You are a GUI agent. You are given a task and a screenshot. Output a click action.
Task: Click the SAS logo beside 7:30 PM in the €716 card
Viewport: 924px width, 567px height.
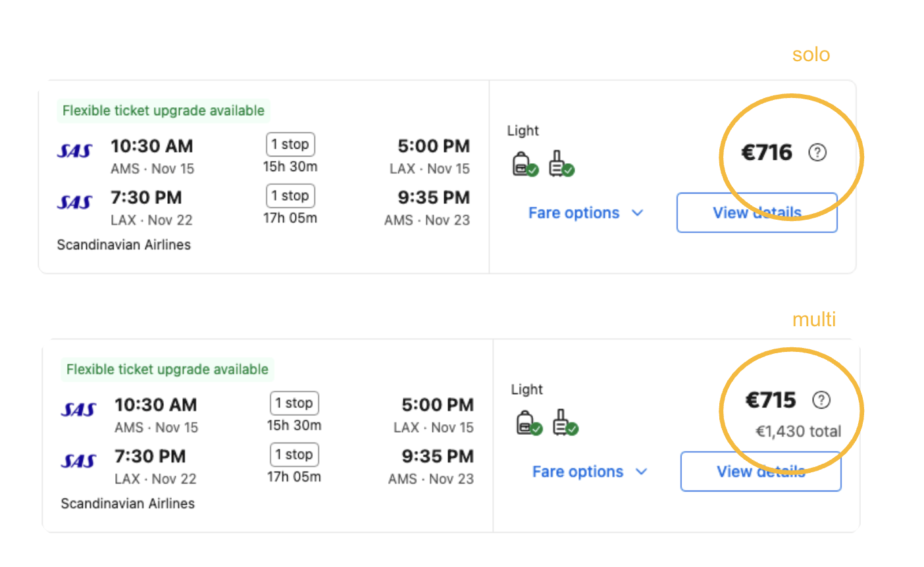[74, 202]
